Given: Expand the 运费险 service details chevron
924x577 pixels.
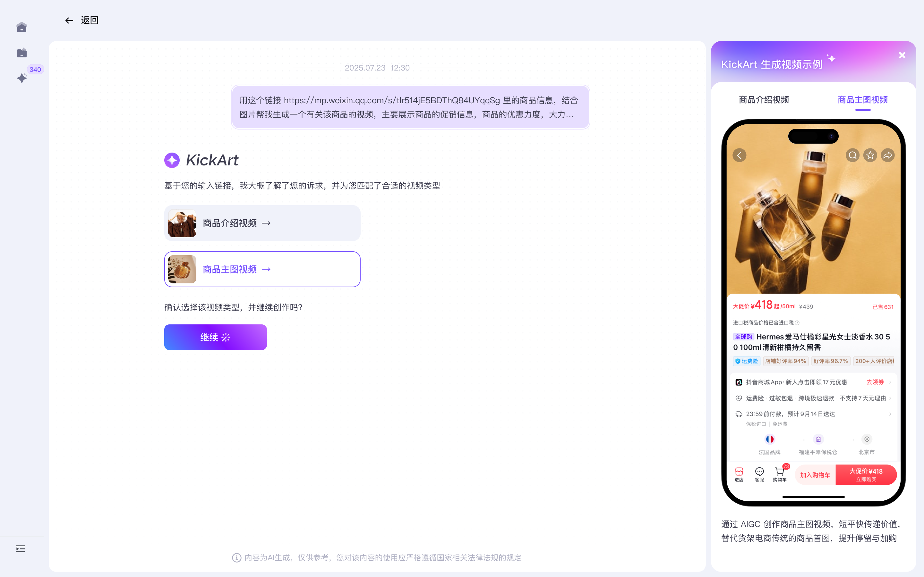Looking at the screenshot, I should point(890,398).
